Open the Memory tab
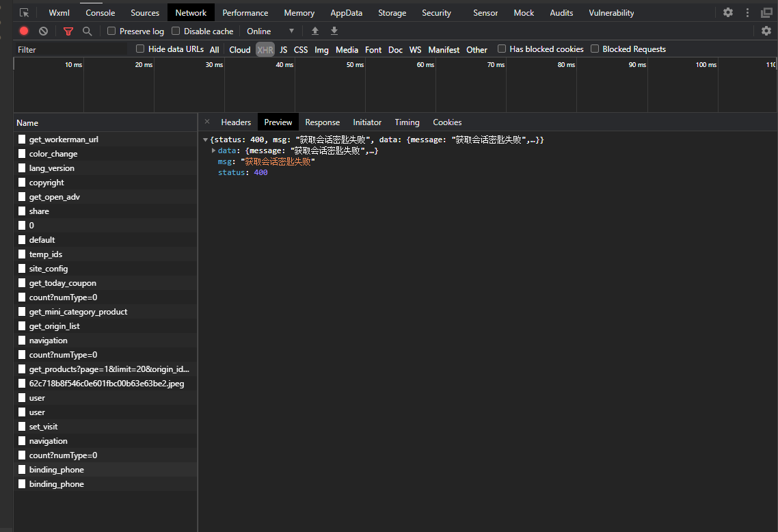Image resolution: width=778 pixels, height=532 pixels. [299, 13]
